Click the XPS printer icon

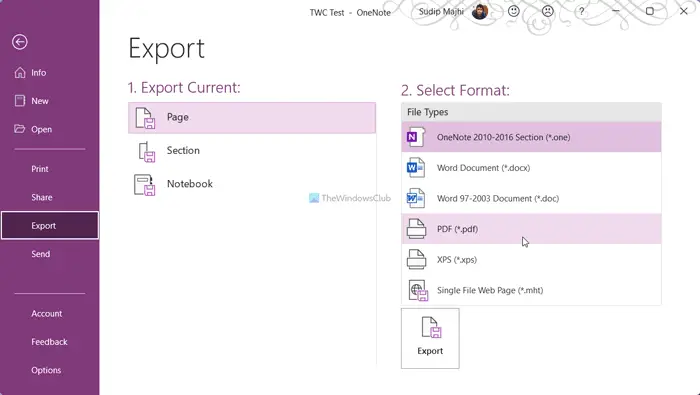tap(416, 259)
